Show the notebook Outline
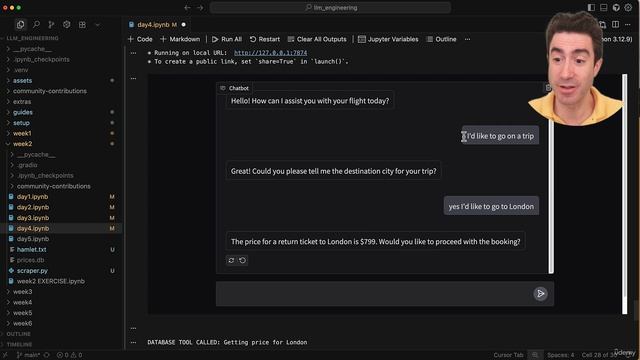Screen dimensions: 640x360 pos(441,39)
